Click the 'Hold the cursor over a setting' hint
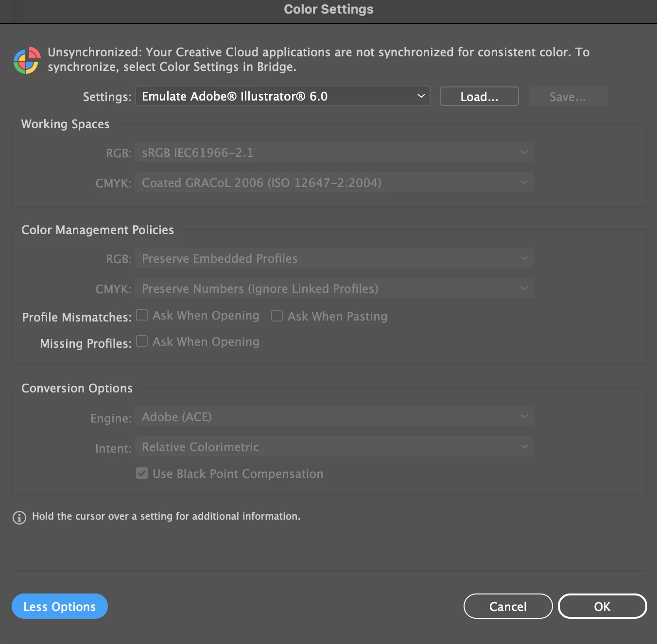657x644 pixels. point(166,516)
